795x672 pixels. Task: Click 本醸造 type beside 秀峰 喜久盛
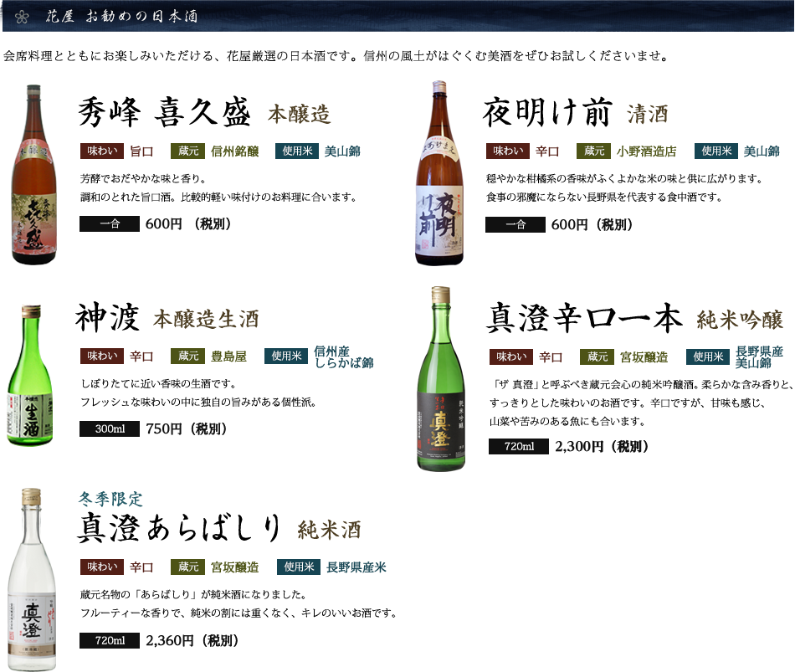point(299,114)
